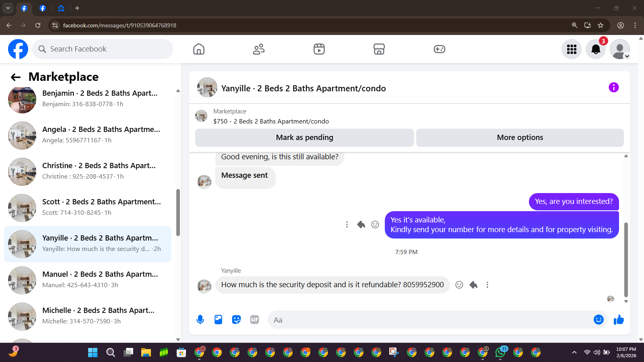644x362 pixels.
Task: Open tab search dropdown
Action: [x=8, y=8]
